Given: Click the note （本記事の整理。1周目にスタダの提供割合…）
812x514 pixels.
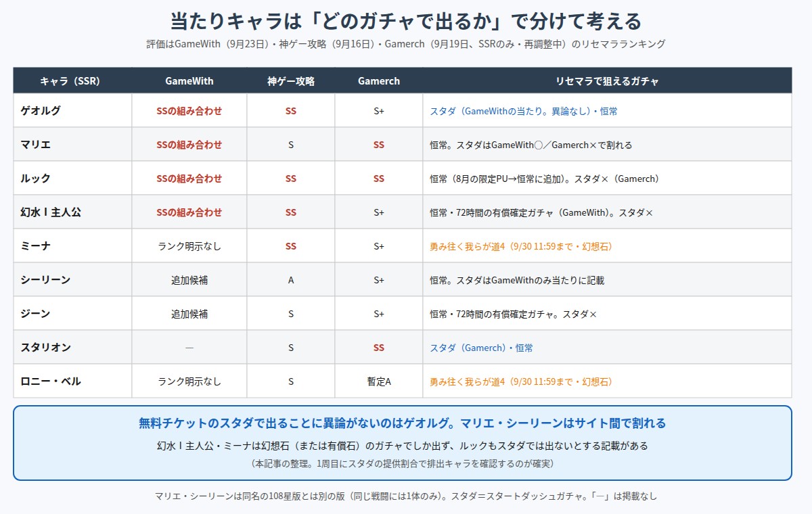Looking at the screenshot, I should [403, 464].
